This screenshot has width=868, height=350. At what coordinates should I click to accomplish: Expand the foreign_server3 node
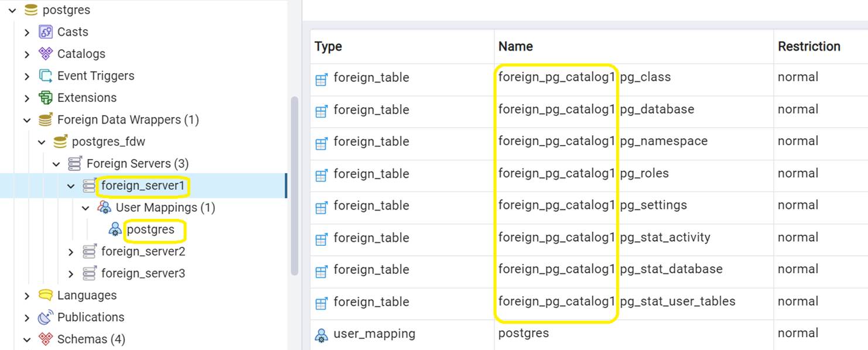[x=71, y=273]
